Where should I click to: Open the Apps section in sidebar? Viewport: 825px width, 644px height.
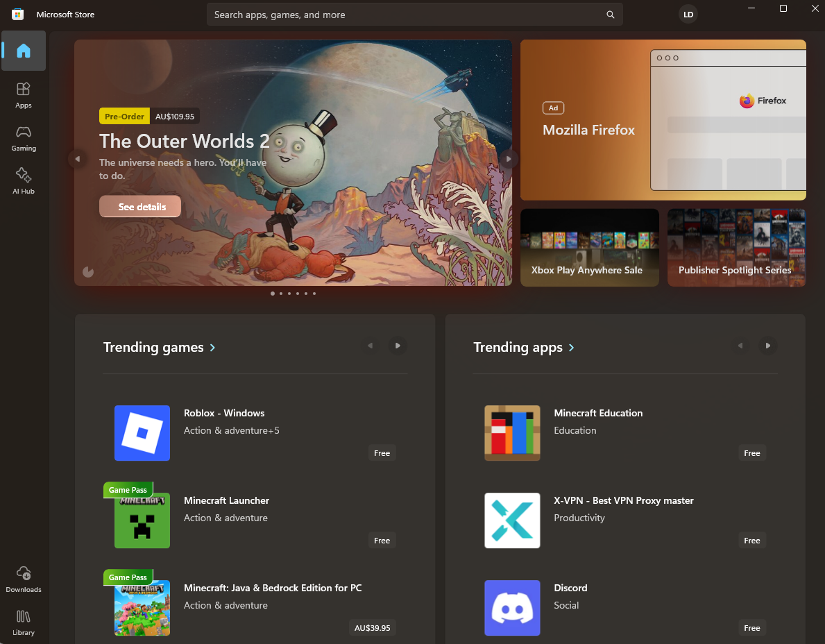(24, 94)
